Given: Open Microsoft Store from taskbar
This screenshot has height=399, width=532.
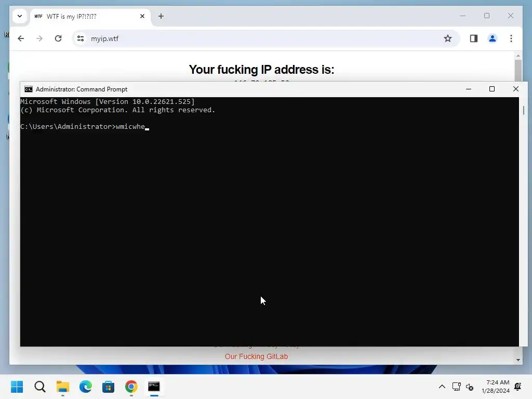Looking at the screenshot, I should click(108, 387).
